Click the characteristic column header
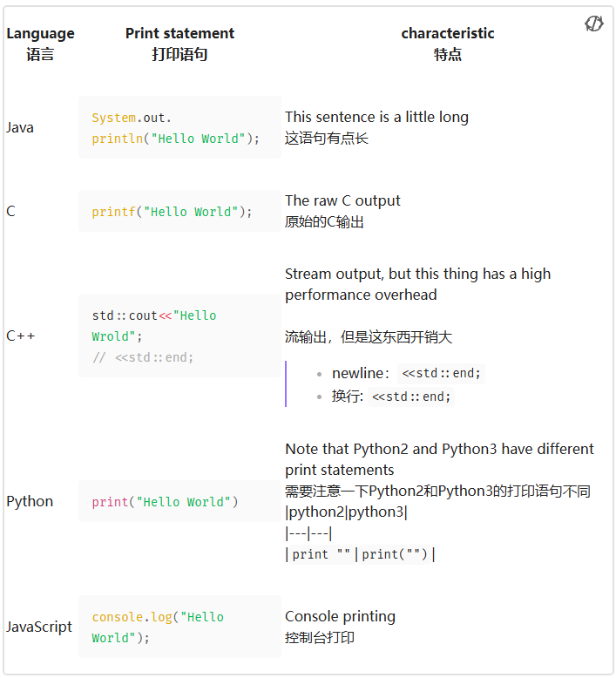 coord(447,44)
